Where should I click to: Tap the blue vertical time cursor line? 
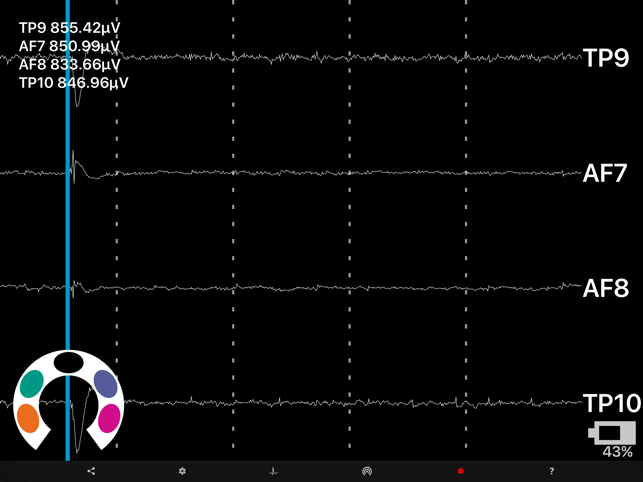68,240
